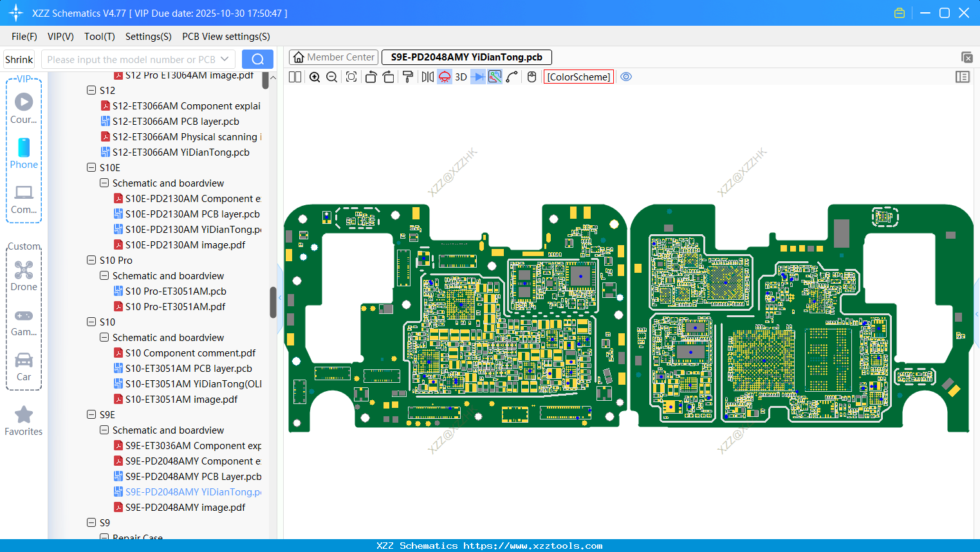Open the ColorScheme picker
The height and width of the screenshot is (552, 980).
click(578, 77)
